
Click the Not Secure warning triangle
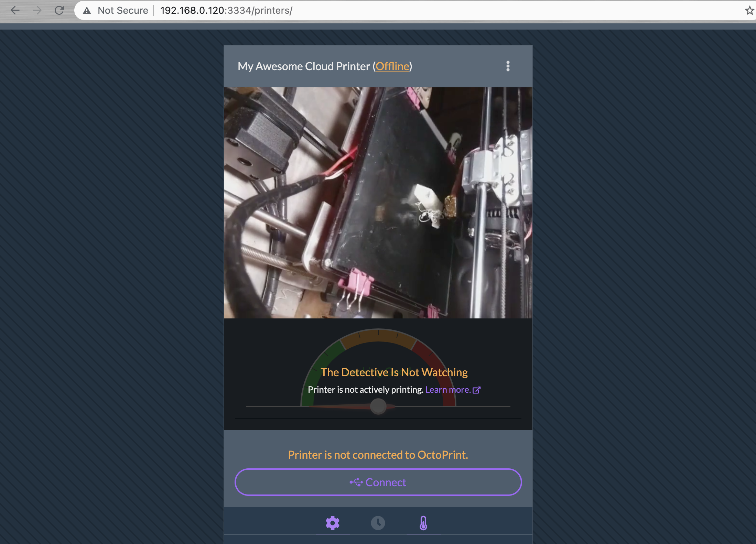(x=87, y=11)
